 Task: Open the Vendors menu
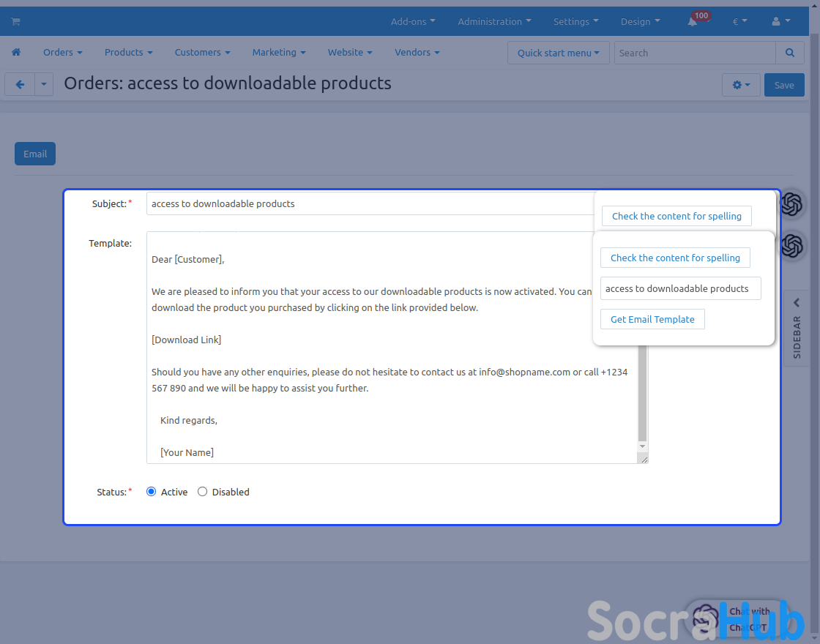[x=417, y=52]
